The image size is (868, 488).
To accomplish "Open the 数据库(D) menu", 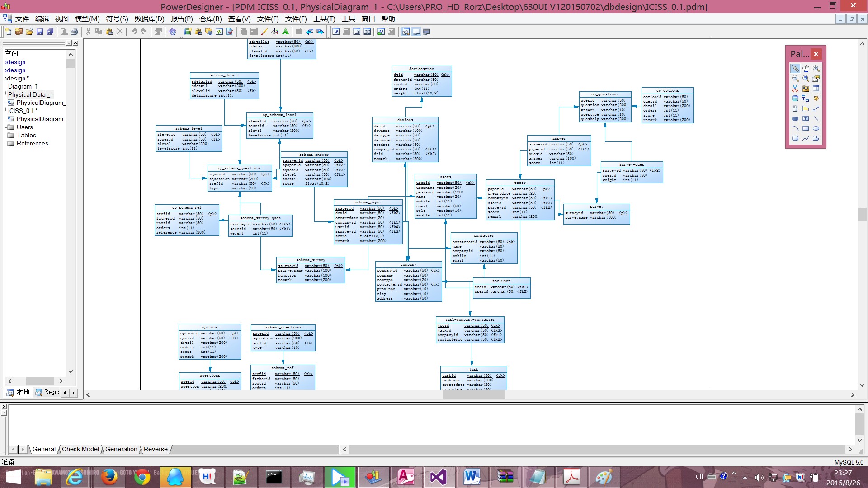I will [149, 19].
